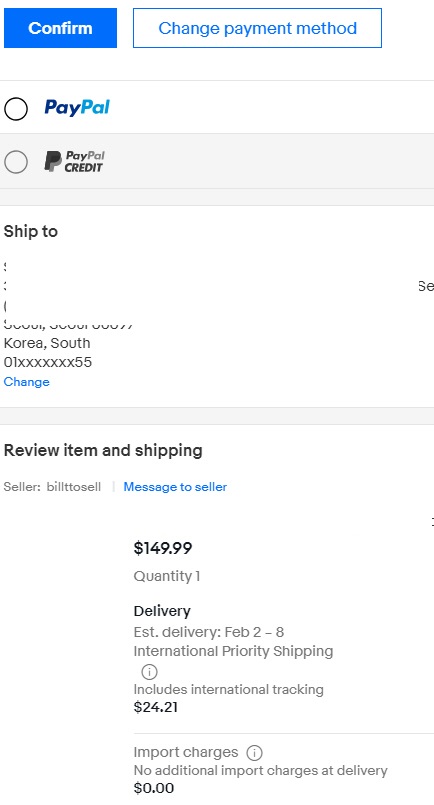Image resolution: width=434 pixels, height=805 pixels.
Task: Select the PayPal radio button
Action: [x=16, y=108]
